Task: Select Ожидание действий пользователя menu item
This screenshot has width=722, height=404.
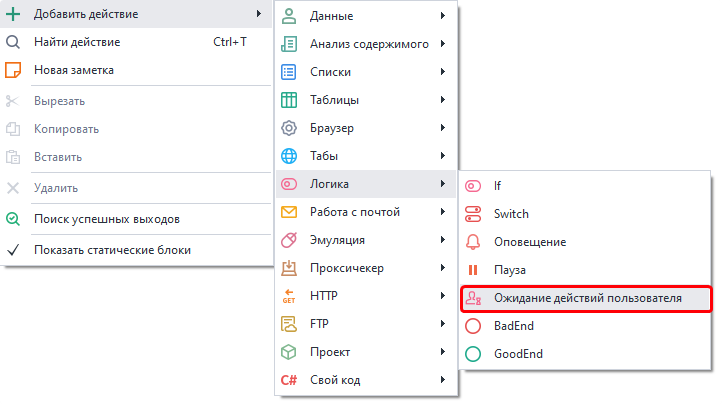Action: [587, 298]
